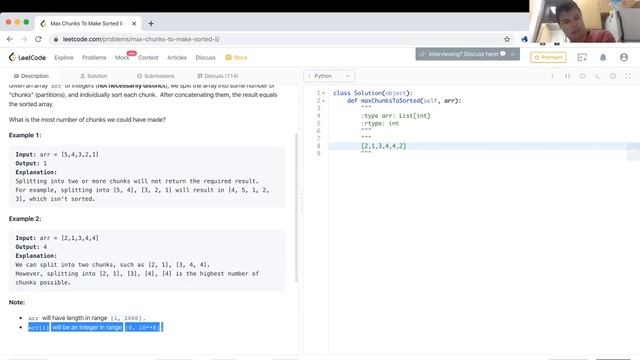Click line number 8 in the gutter
The image size is (640, 360).
(x=318, y=146)
